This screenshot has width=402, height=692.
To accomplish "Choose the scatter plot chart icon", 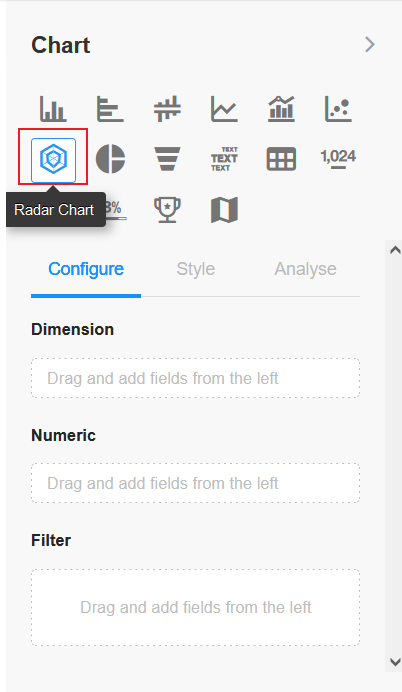I will point(338,109).
